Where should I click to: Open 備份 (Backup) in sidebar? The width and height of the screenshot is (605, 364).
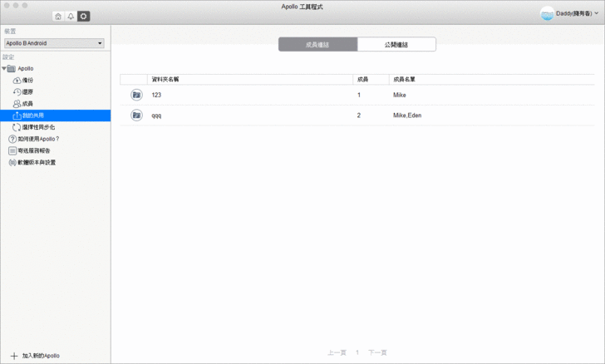[27, 80]
